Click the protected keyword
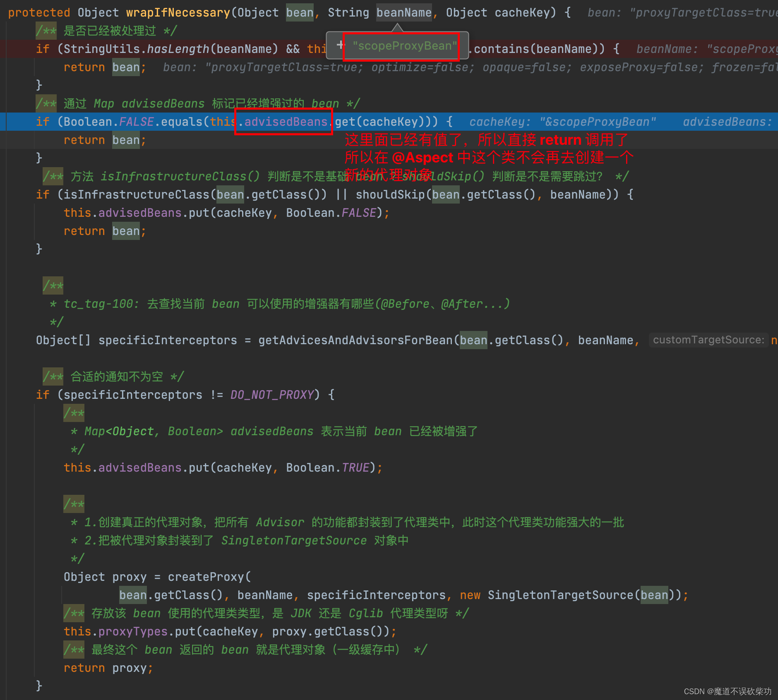This screenshot has height=700, width=778. pos(39,12)
